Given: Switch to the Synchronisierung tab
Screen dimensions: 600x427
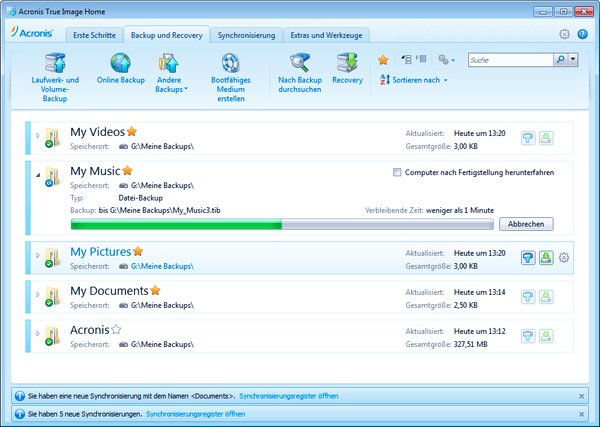Looking at the screenshot, I should point(245,35).
